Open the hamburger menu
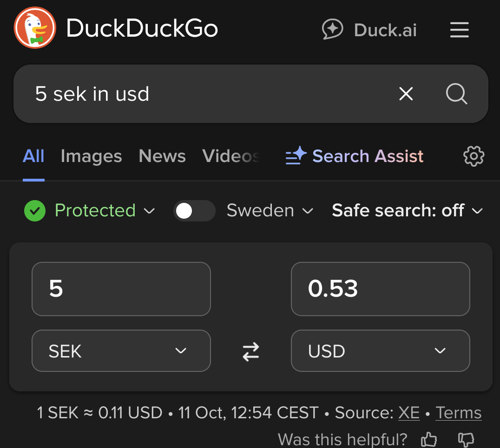Viewport: 500px width, 448px height. [459, 30]
